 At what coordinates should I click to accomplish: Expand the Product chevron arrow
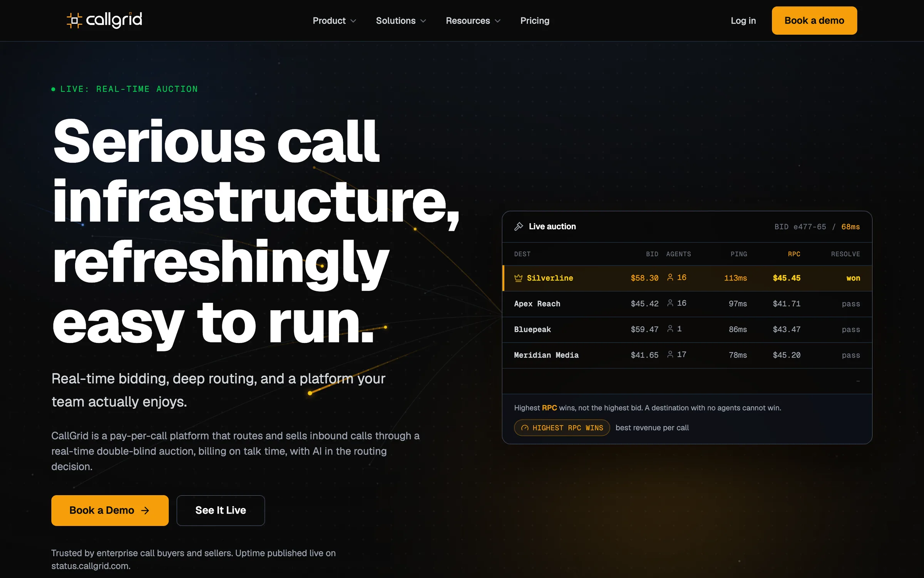(353, 21)
